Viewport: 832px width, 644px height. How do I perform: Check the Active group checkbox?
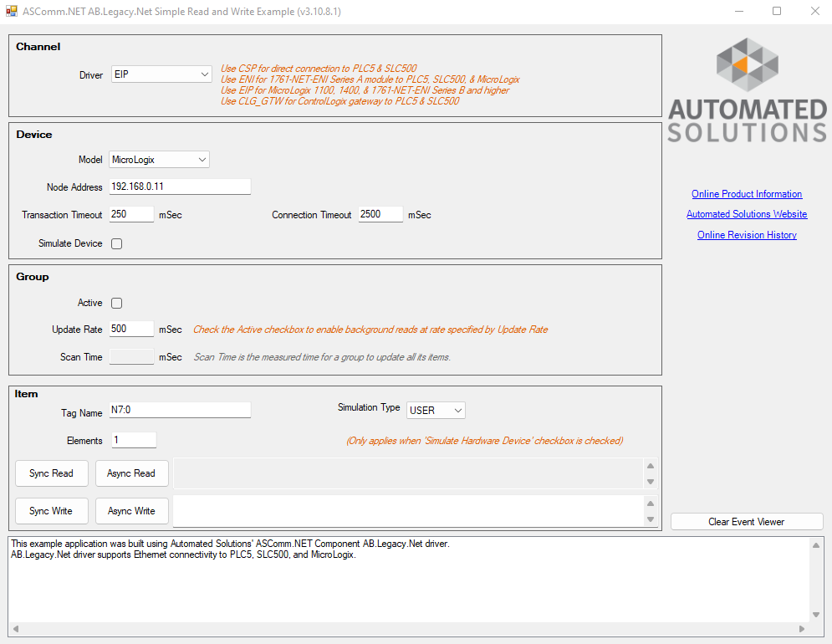(117, 304)
